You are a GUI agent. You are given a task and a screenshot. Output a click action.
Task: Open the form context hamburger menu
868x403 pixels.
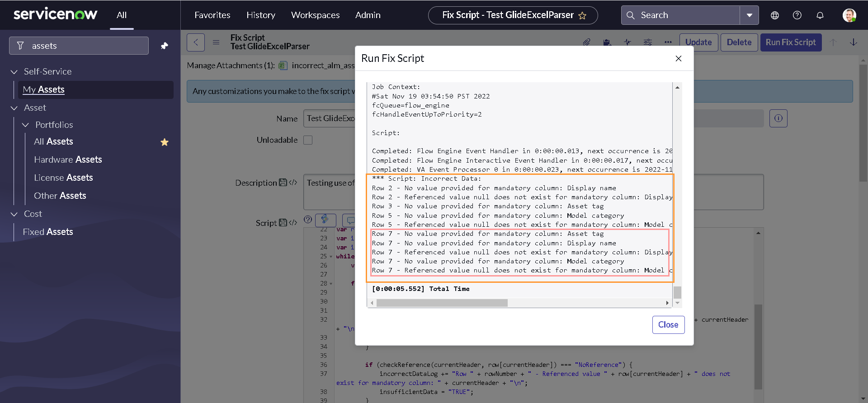(x=216, y=42)
